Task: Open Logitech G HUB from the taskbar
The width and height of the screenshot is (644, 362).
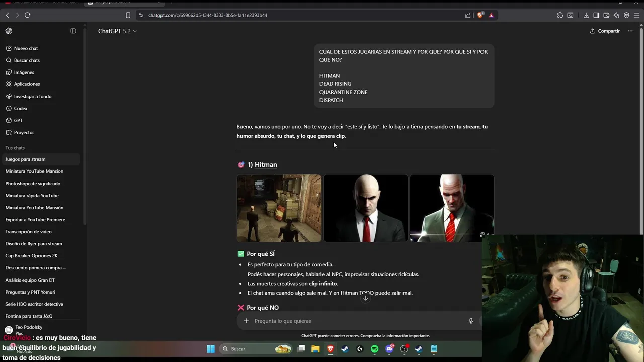Action: [360, 349]
